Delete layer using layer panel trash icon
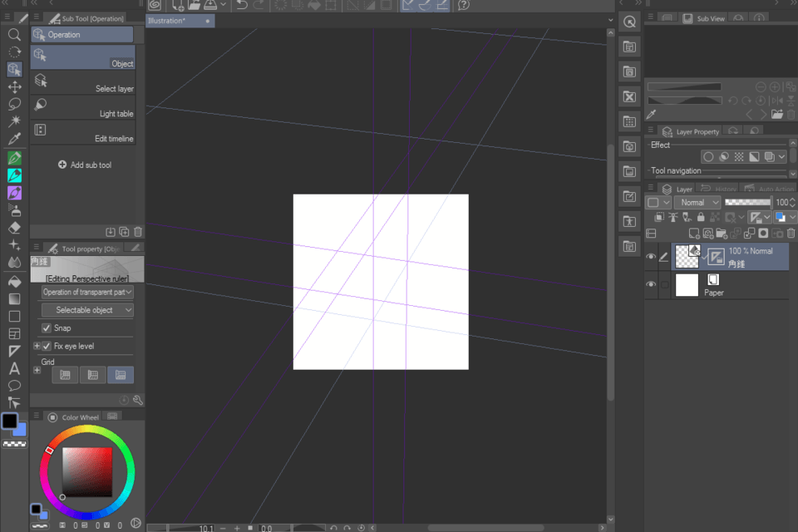Viewport: 798px width, 532px height. (x=791, y=233)
